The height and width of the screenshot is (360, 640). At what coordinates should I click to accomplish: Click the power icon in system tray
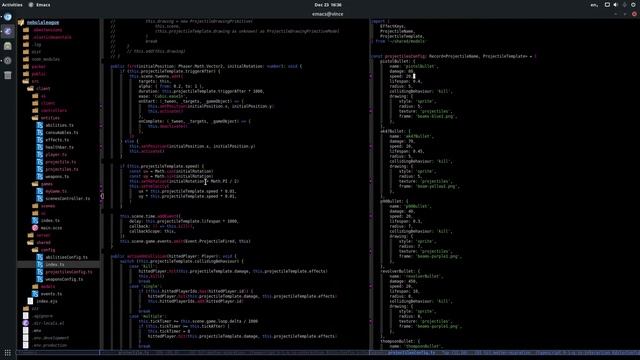tap(633, 4)
